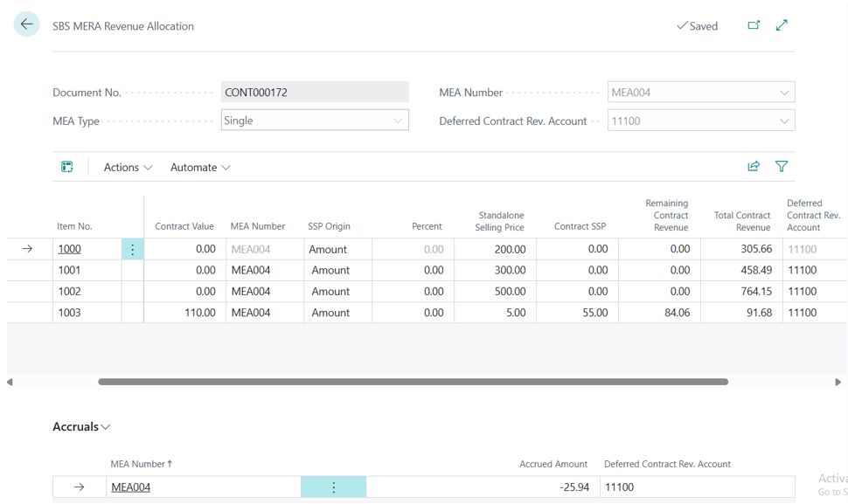Click left arrow of horizontal scrollbar
The height and width of the screenshot is (504, 848).
10,382
